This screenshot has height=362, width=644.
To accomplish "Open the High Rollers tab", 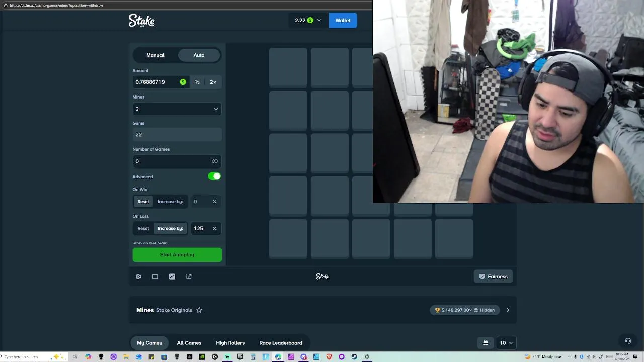I will coord(230,343).
